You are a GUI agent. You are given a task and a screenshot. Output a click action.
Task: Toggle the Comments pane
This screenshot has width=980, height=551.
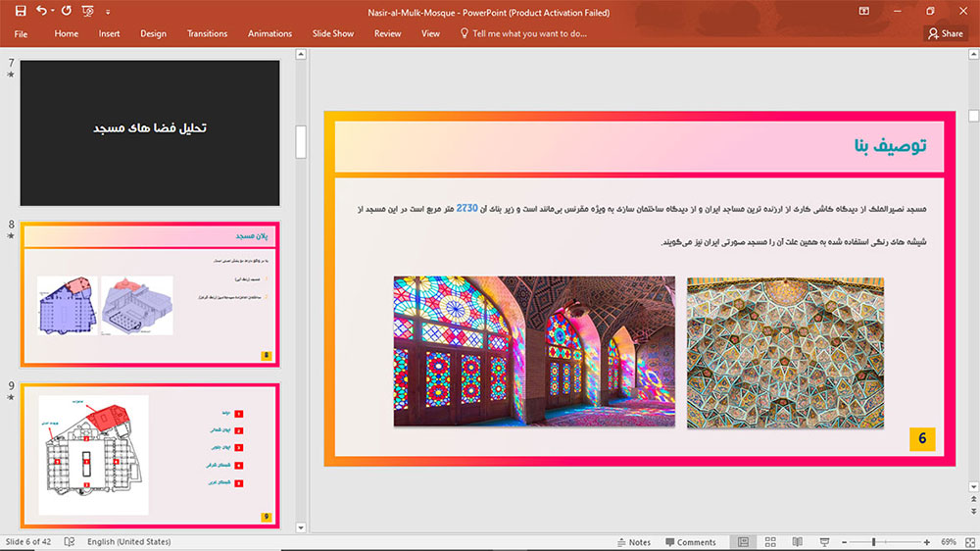[691, 542]
